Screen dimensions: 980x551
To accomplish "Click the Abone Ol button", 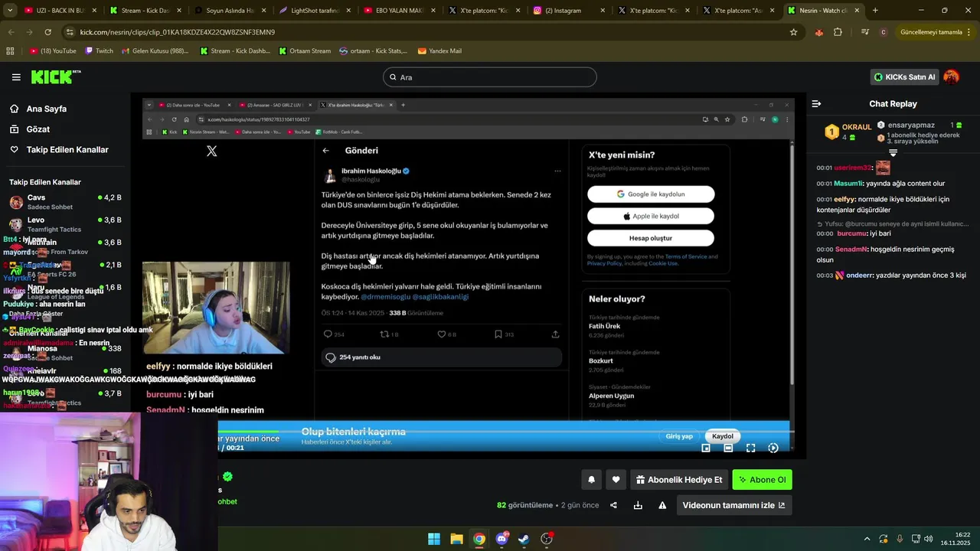I will pyautogui.click(x=762, y=480).
